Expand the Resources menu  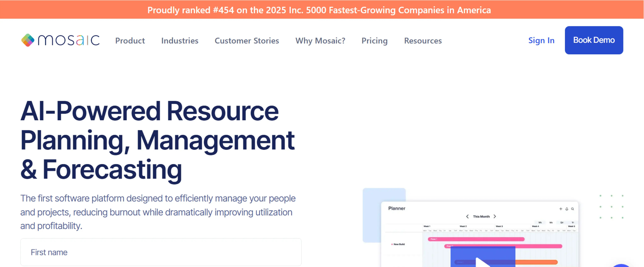point(423,40)
